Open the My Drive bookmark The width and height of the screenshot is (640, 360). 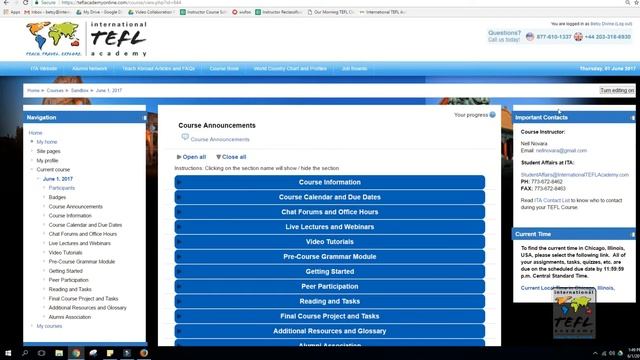pyautogui.click(x=99, y=12)
